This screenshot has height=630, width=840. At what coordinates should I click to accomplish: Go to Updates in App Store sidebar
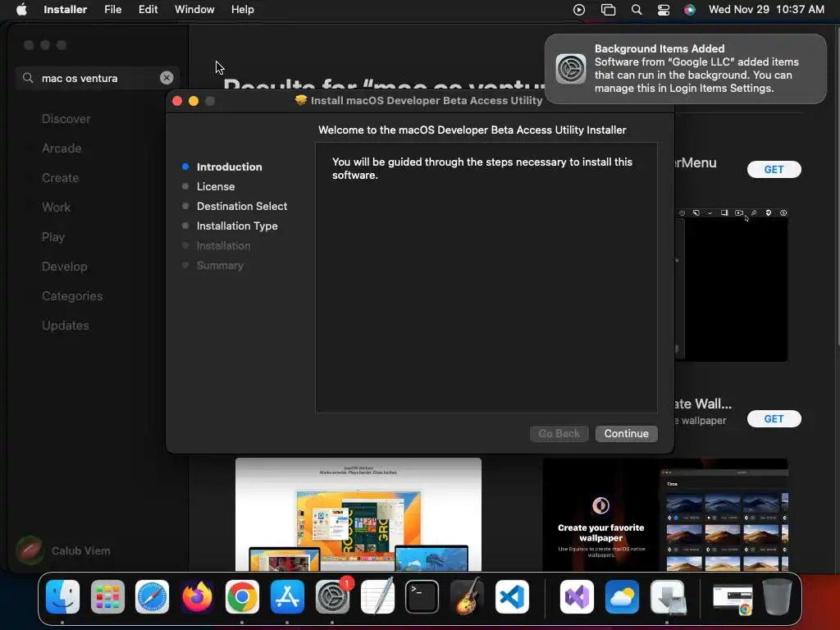66,325
